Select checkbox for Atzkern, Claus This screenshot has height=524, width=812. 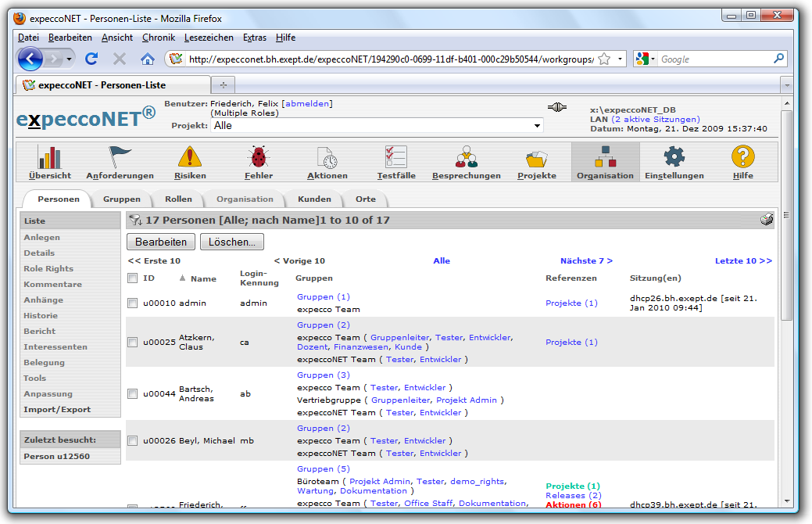(x=132, y=343)
